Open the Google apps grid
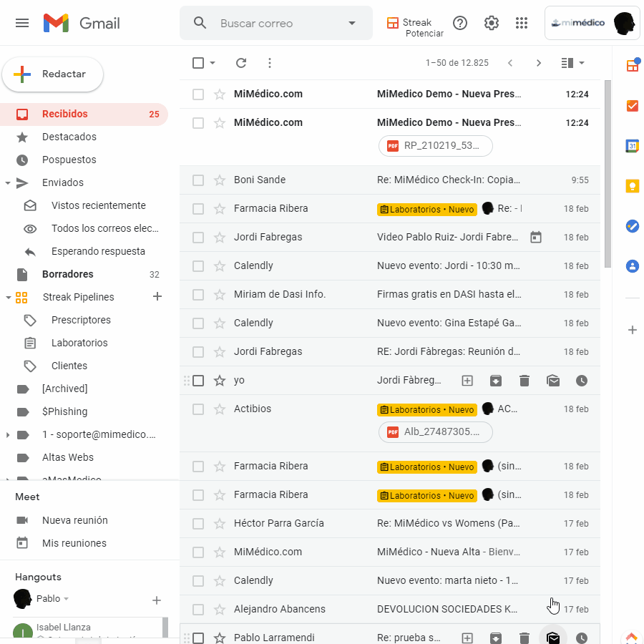Viewport: 644px width, 644px height. coord(522,23)
